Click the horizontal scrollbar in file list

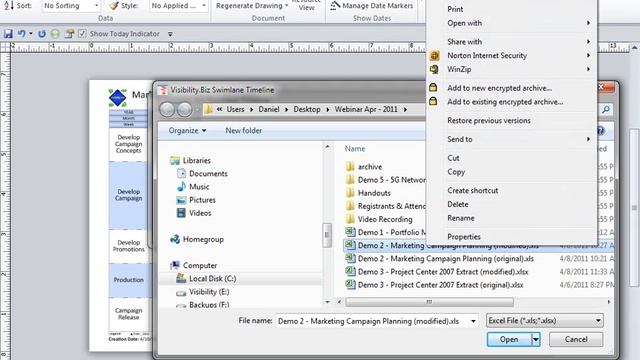click(x=429, y=302)
